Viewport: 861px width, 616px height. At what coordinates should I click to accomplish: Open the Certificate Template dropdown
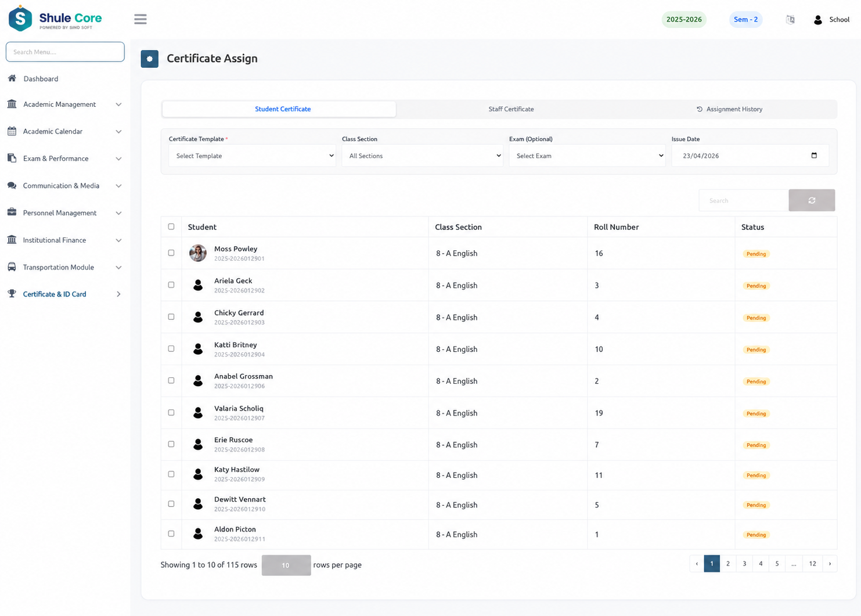(x=252, y=156)
